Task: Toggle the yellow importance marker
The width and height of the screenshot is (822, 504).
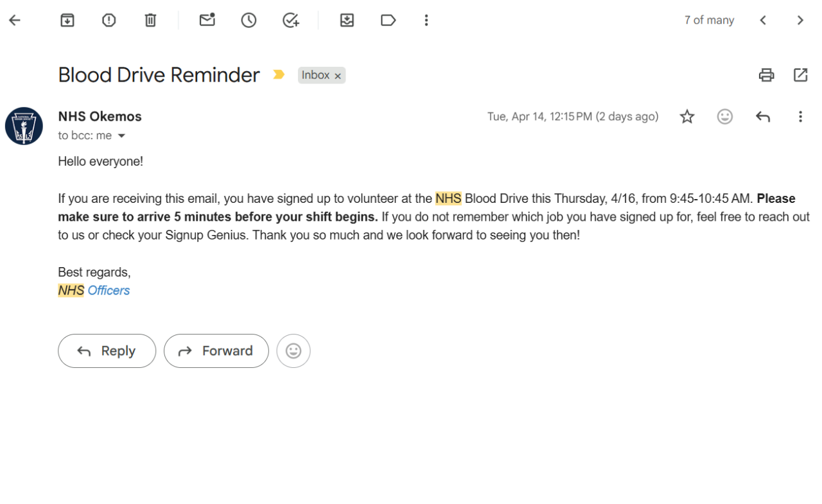Action: 279,75
